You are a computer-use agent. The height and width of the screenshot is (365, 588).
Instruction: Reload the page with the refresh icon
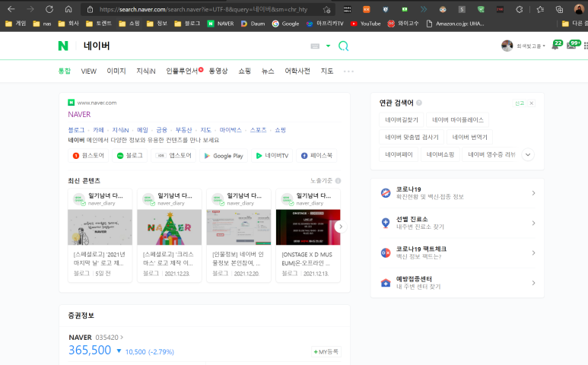(x=49, y=9)
